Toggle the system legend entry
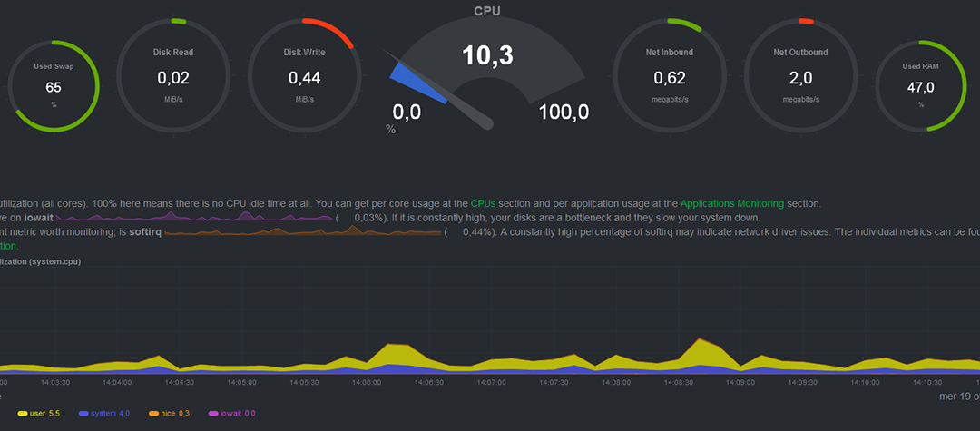This screenshot has height=431, width=980. coord(104,414)
